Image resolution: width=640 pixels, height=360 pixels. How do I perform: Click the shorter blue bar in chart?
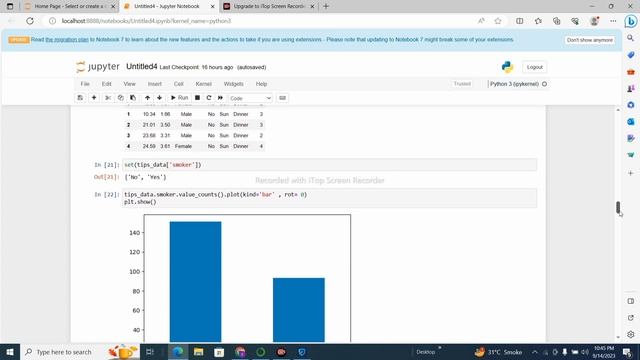click(299, 310)
